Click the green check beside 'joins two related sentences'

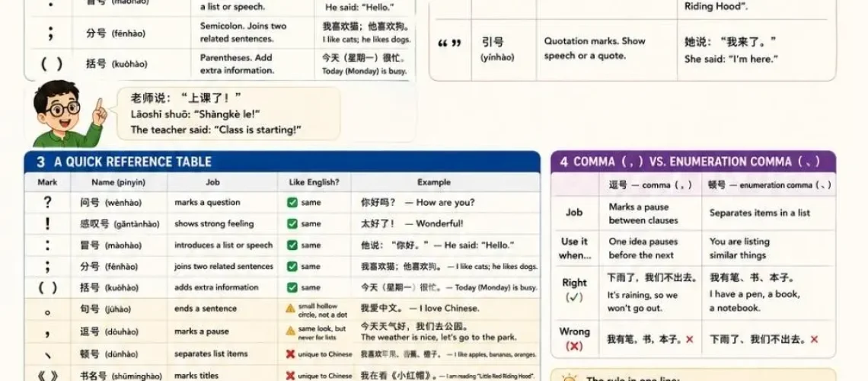292,267
